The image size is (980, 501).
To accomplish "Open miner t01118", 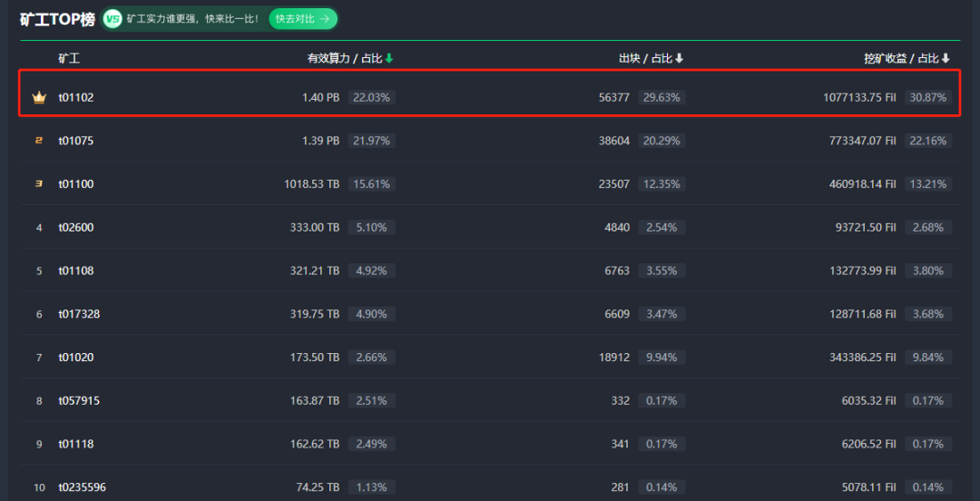I will click(x=76, y=444).
